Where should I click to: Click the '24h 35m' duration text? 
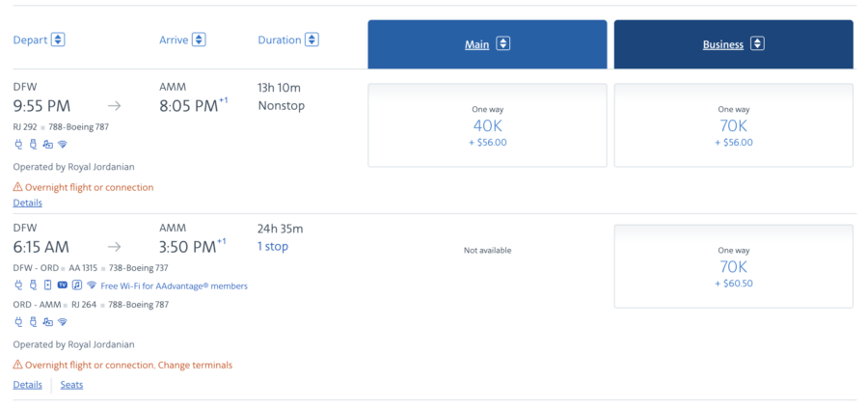pos(280,229)
